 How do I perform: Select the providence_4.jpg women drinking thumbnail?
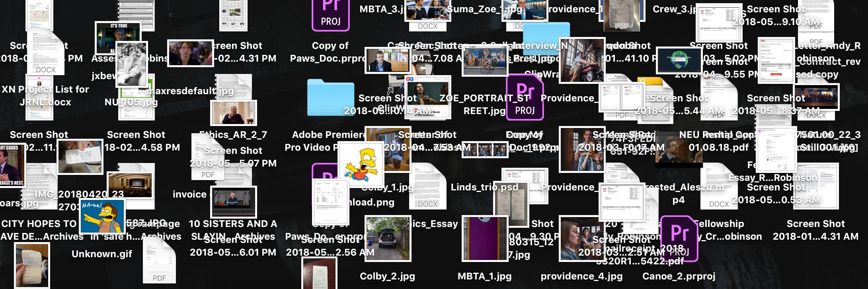(582, 239)
